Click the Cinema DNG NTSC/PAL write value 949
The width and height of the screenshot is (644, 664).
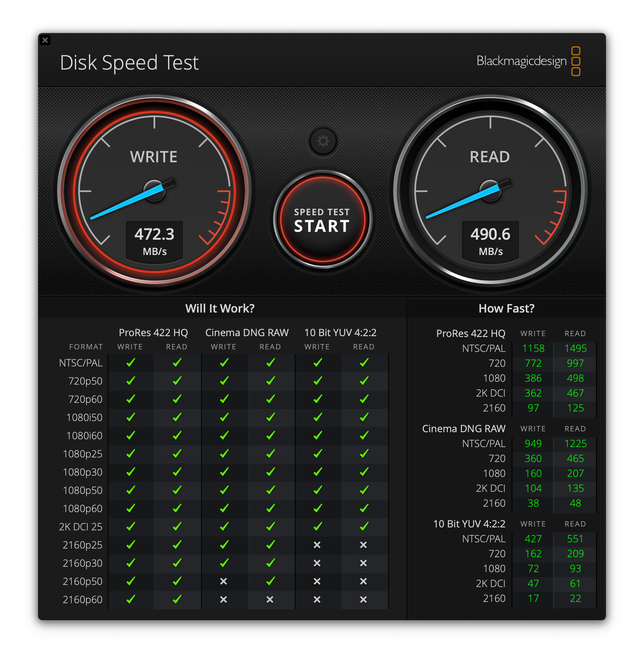pos(533,444)
